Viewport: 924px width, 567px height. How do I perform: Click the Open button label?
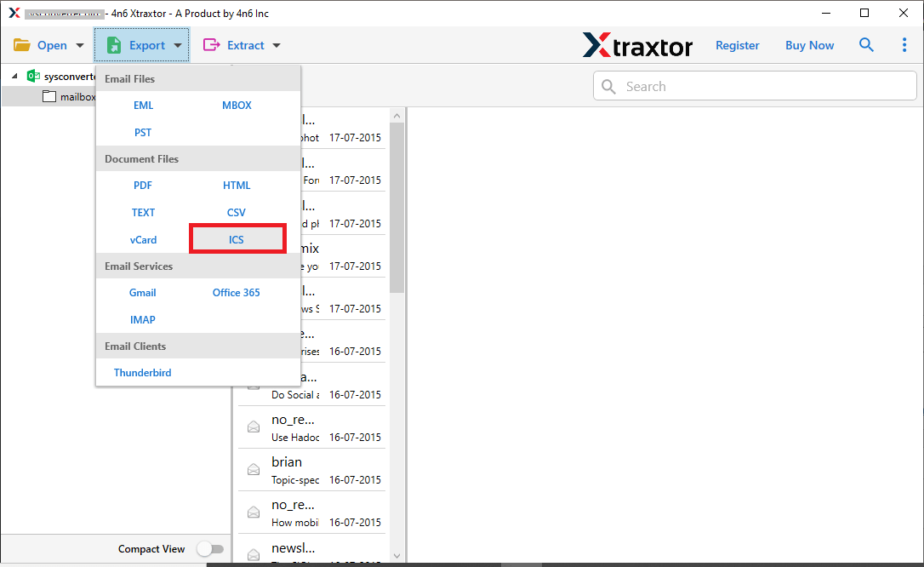[52, 45]
